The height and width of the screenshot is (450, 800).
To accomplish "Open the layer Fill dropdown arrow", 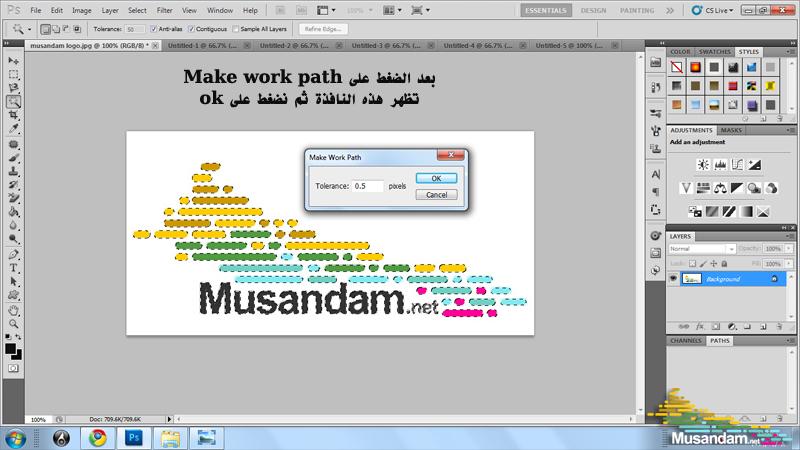I will click(788, 264).
